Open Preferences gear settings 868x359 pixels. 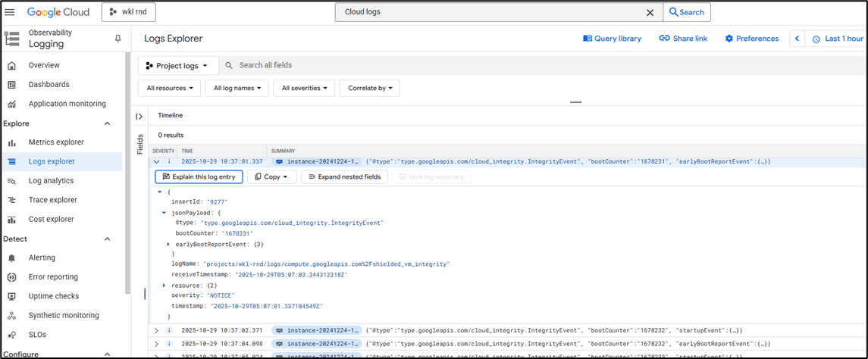751,39
